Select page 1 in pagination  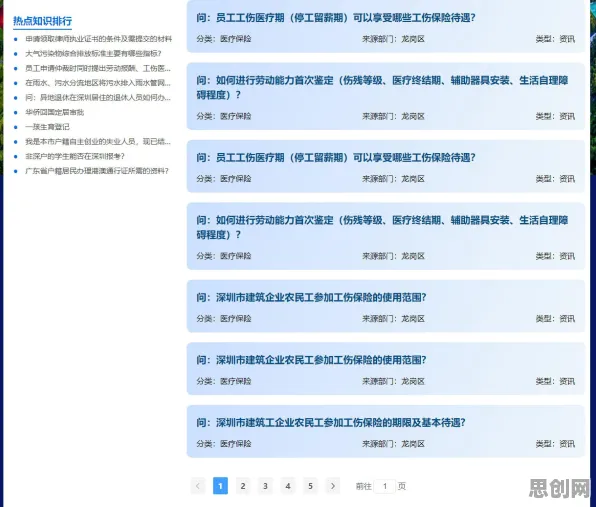coord(220,486)
